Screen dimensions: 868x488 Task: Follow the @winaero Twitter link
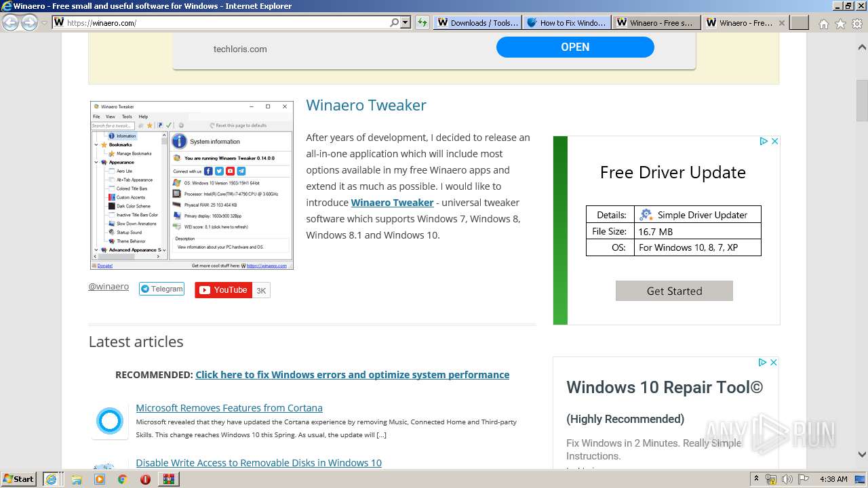108,287
